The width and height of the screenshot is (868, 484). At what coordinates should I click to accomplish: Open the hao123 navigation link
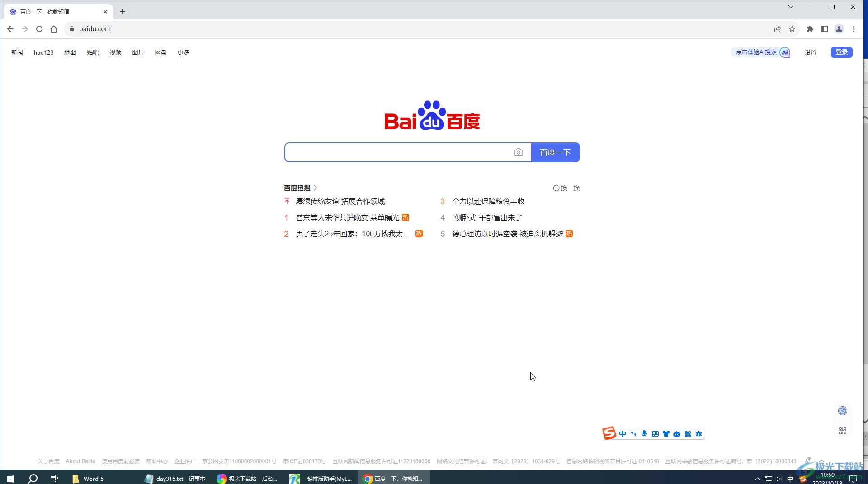(44, 52)
